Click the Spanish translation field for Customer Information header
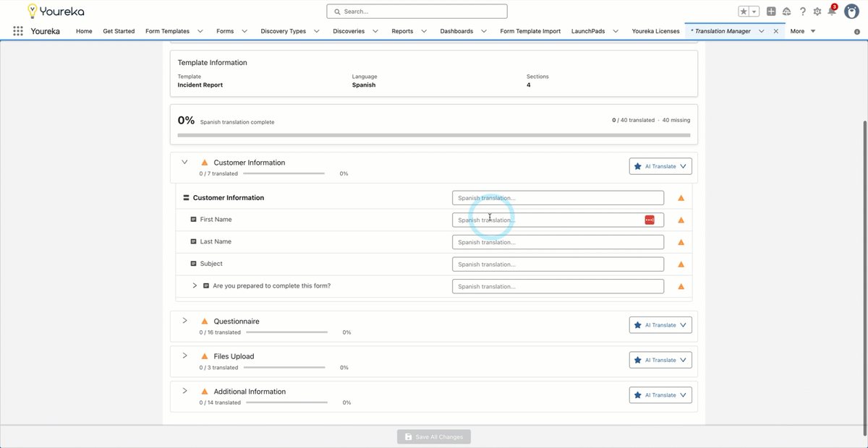The image size is (868, 448). tap(558, 198)
